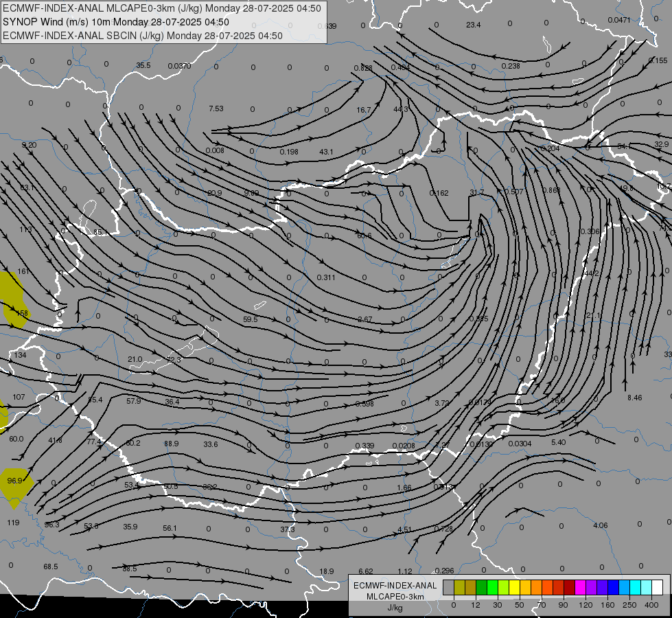This screenshot has width=672, height=618.
Task: Click the map value 107
Action: (x=19, y=397)
